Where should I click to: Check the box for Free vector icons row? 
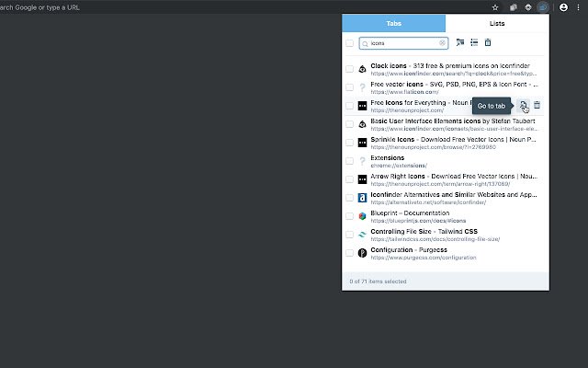[349, 87]
